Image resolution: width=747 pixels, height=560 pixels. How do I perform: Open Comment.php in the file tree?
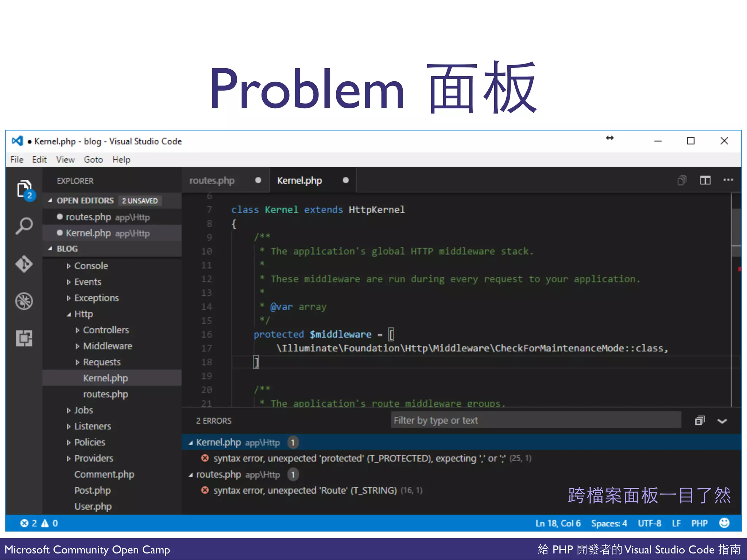click(112, 474)
